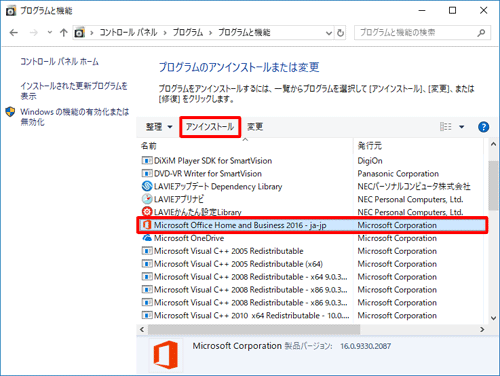Open インストールされた更新プログラムを表示 link
This screenshot has height=376, width=500.
74,91
